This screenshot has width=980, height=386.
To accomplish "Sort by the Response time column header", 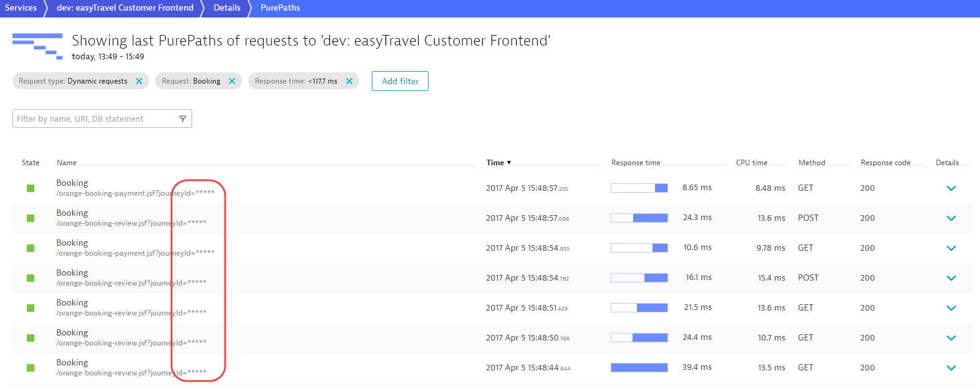I will [x=636, y=163].
